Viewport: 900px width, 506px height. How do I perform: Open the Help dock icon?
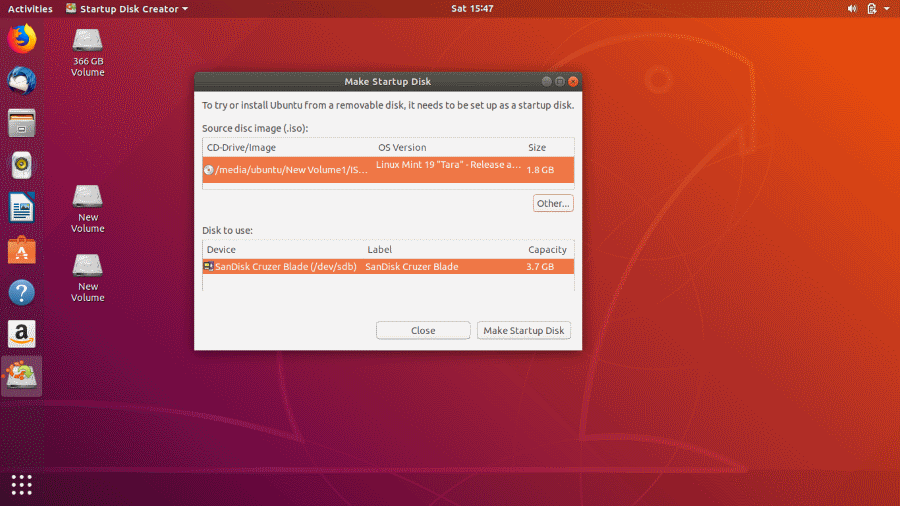[22, 292]
